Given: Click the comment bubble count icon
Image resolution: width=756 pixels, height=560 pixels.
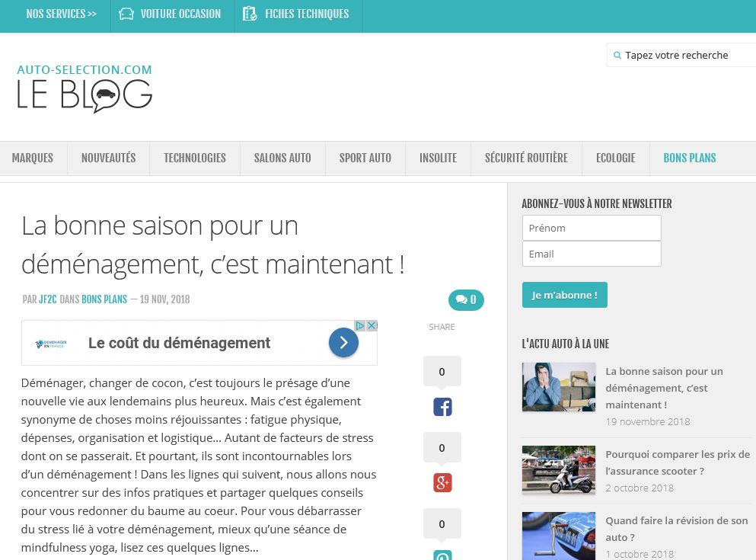Looking at the screenshot, I should click(x=466, y=300).
